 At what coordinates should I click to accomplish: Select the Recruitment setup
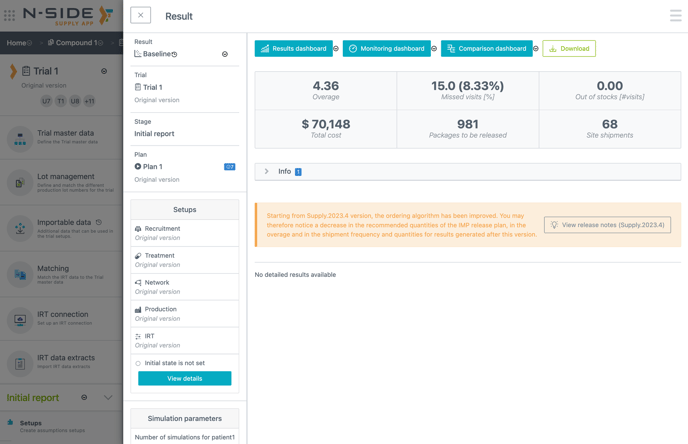162,229
